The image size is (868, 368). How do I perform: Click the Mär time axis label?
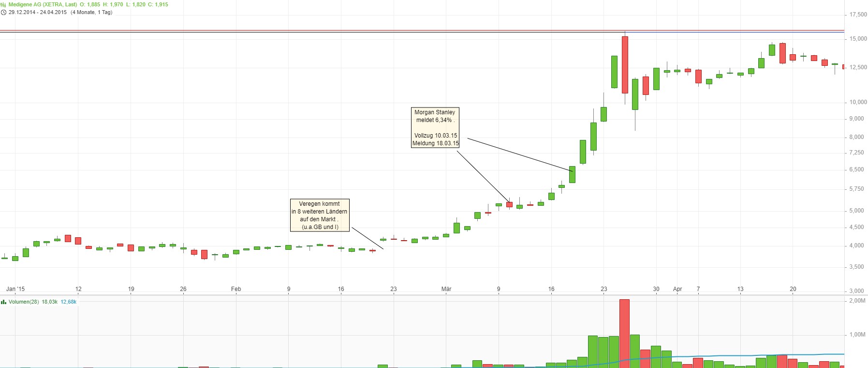[x=446, y=289]
